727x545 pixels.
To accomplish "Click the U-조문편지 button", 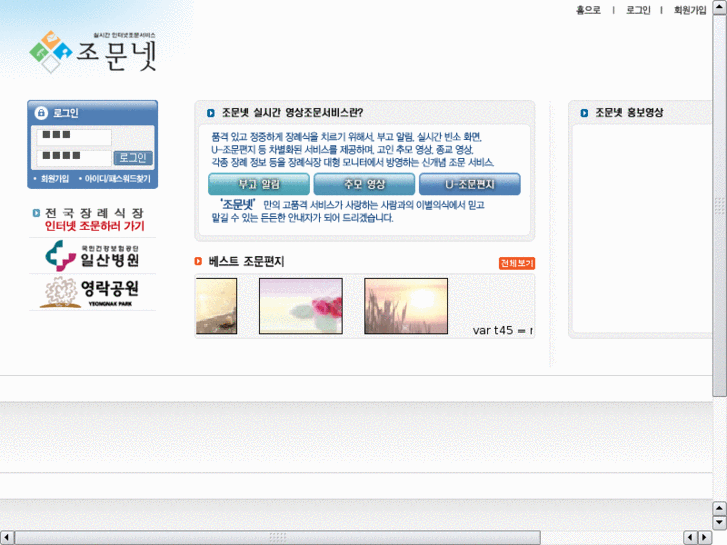I will [470, 184].
